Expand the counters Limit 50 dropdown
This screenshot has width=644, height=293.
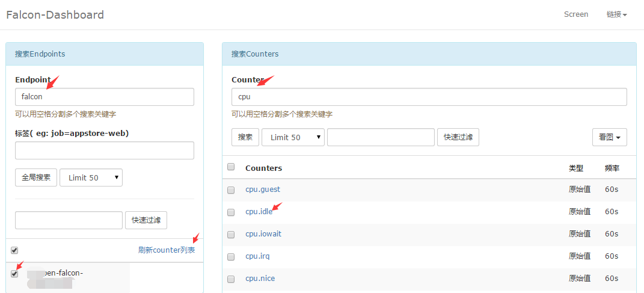[x=293, y=137]
